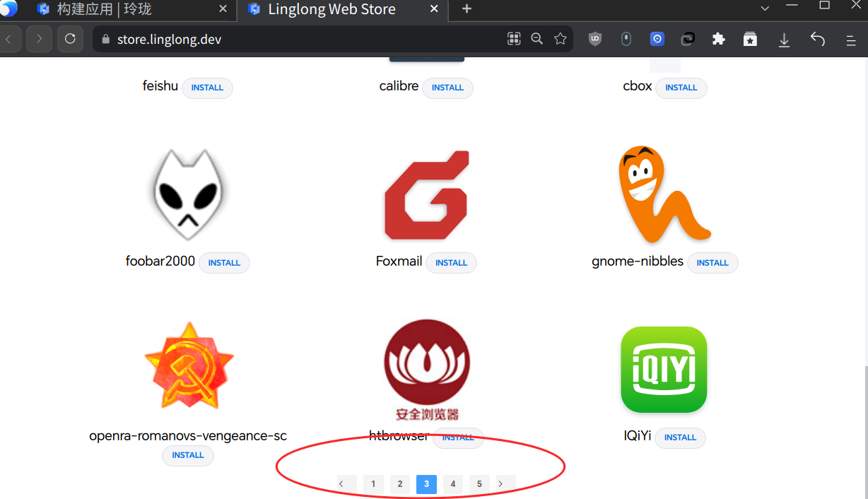
Task: Close the Linglong Web Store tab
Action: (x=435, y=9)
